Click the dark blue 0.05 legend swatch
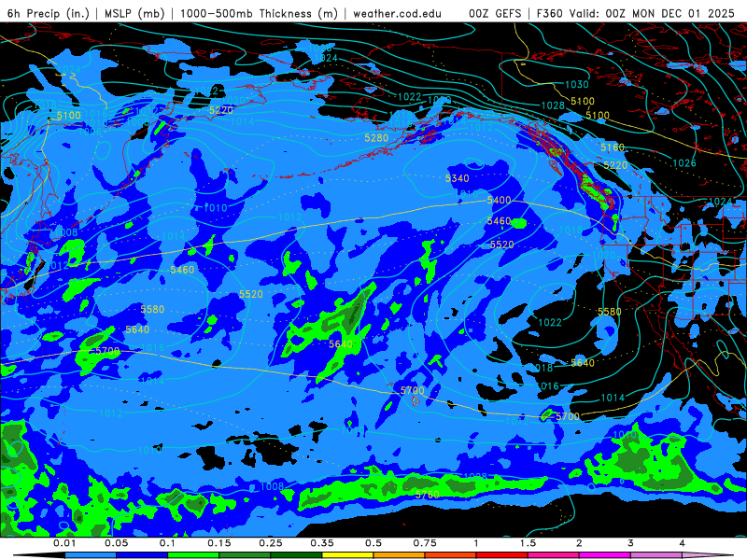The height and width of the screenshot is (560, 747). [142, 555]
